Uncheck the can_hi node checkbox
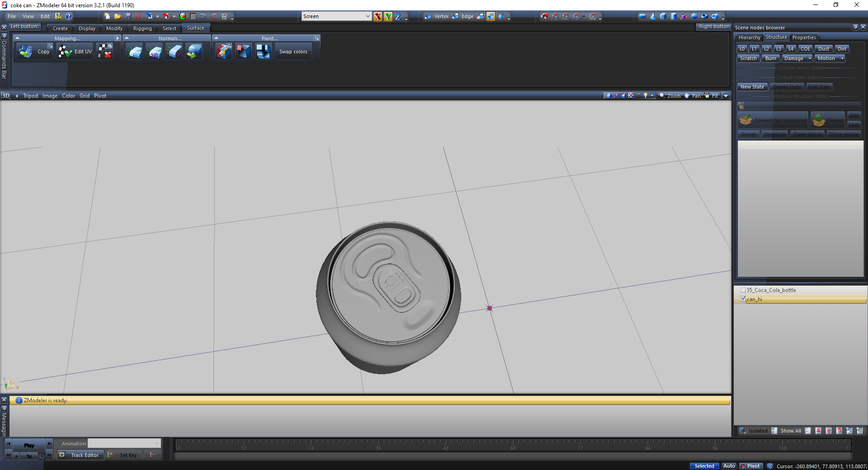 pyautogui.click(x=743, y=299)
